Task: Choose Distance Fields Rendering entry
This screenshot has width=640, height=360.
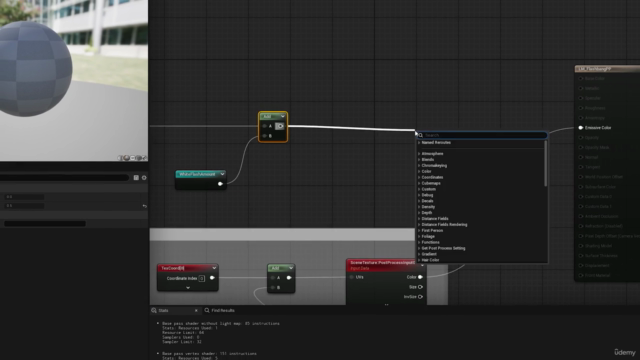Action: (x=444, y=225)
